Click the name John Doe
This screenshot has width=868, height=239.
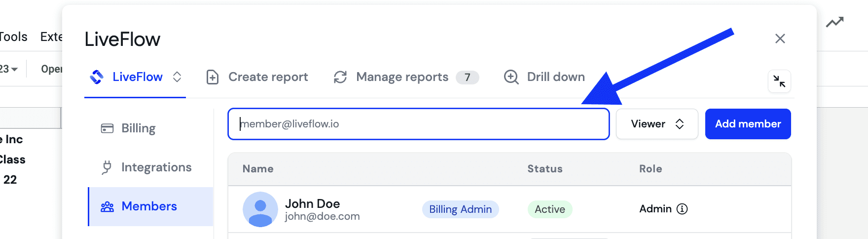pyautogui.click(x=312, y=203)
